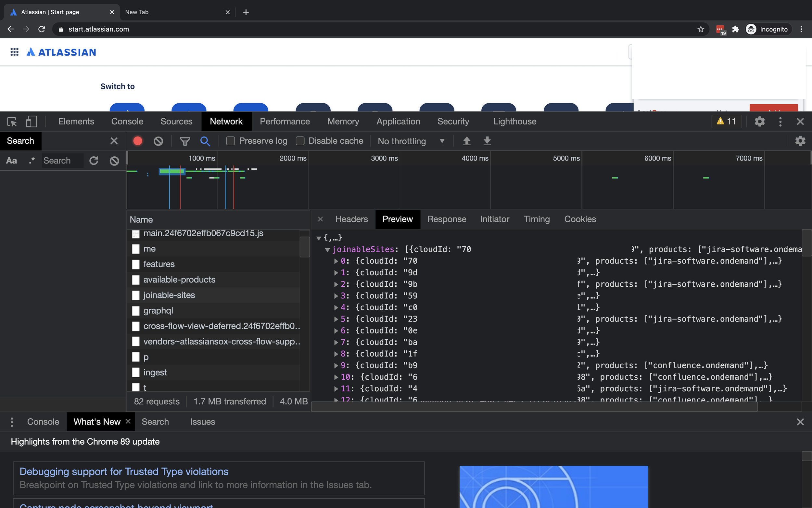Open the Issues drawer tab

202,422
